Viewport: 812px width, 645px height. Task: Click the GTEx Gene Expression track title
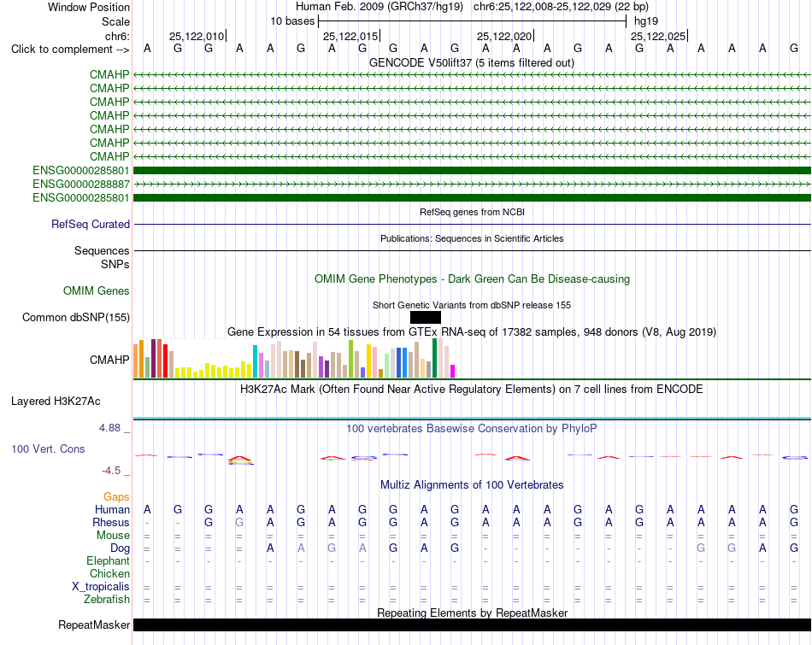point(472,331)
